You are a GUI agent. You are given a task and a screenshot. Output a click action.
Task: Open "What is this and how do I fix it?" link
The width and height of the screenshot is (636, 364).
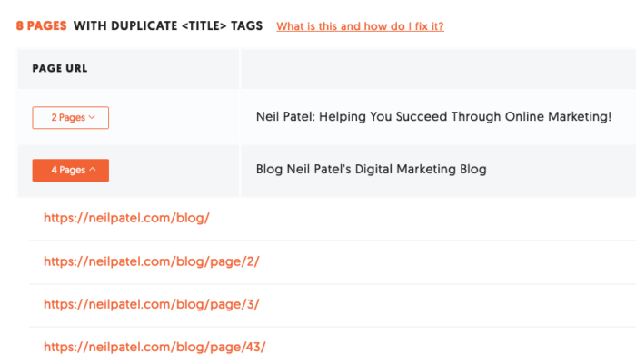[x=360, y=26]
